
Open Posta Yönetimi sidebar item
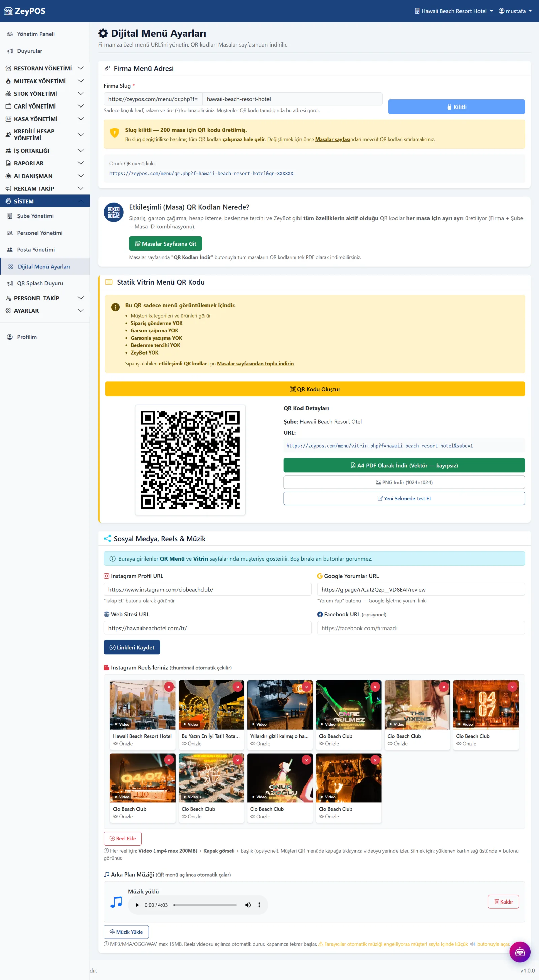[x=45, y=250]
